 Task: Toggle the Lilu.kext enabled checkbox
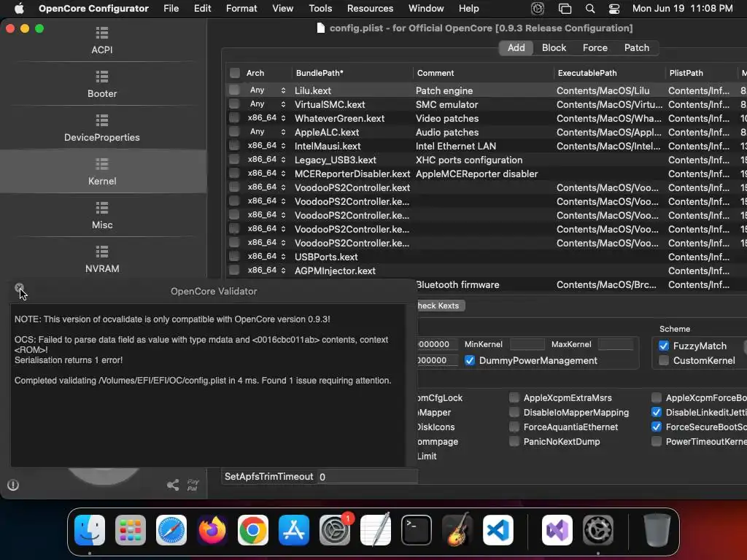(234, 90)
